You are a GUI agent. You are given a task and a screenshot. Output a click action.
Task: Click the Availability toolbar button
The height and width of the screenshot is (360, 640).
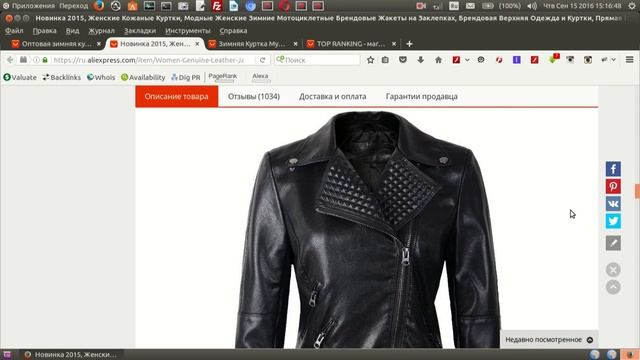[143, 77]
